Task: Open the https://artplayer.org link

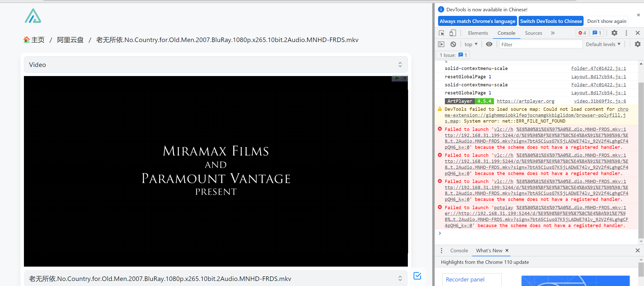Action: [x=525, y=101]
